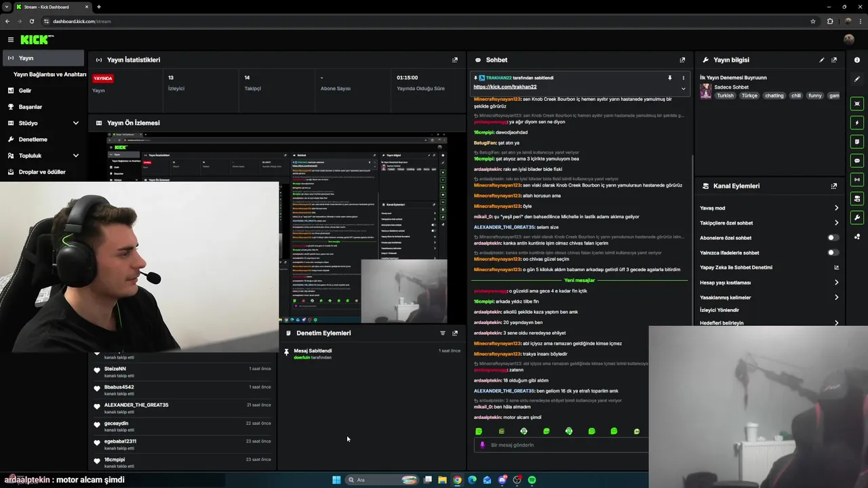This screenshot has height=488, width=868.
Task: Click the layout edit pencil in the right sidebar
Action: pos(857,79)
